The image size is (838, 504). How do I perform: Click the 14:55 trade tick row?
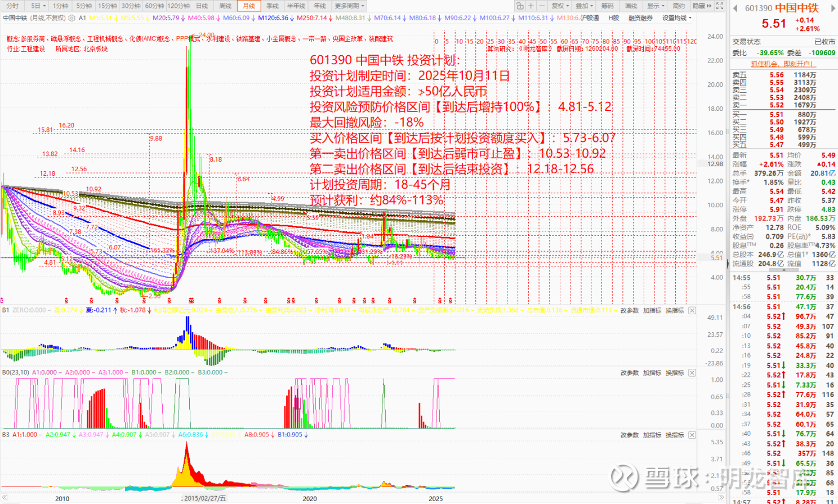tap(783, 278)
